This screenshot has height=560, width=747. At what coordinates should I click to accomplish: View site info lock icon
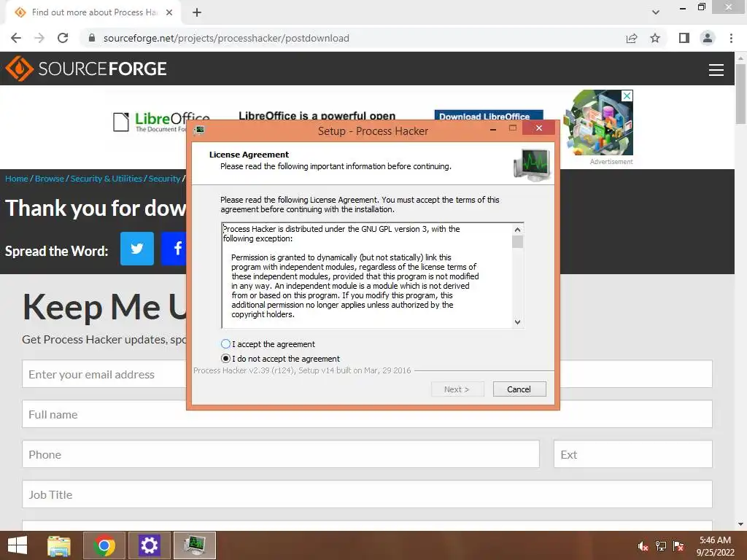pos(92,38)
